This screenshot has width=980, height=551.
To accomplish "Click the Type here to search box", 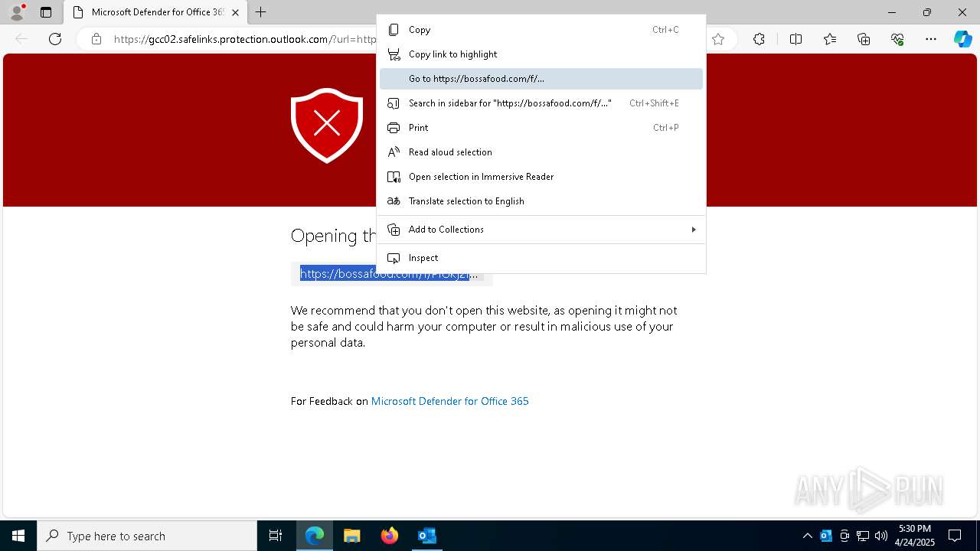I will click(147, 536).
